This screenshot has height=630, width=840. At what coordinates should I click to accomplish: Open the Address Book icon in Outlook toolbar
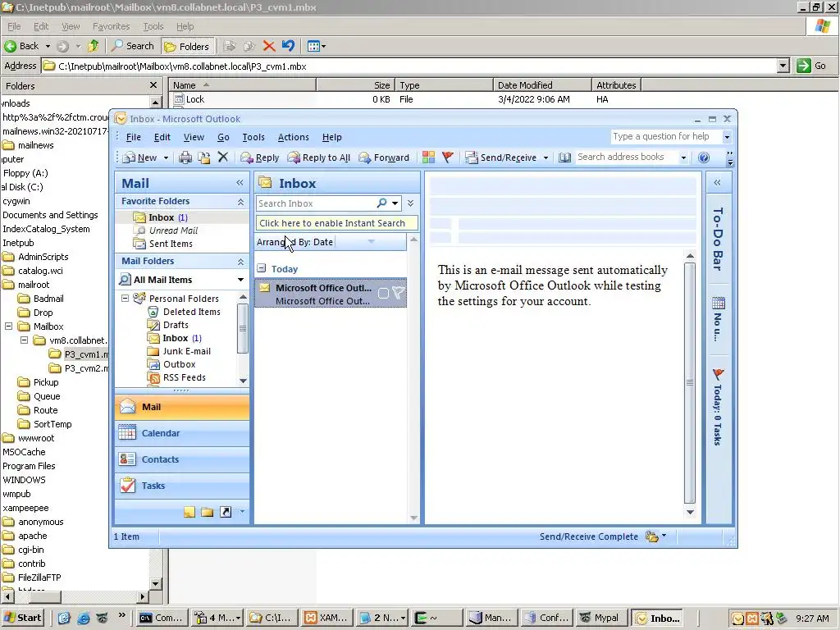564,157
